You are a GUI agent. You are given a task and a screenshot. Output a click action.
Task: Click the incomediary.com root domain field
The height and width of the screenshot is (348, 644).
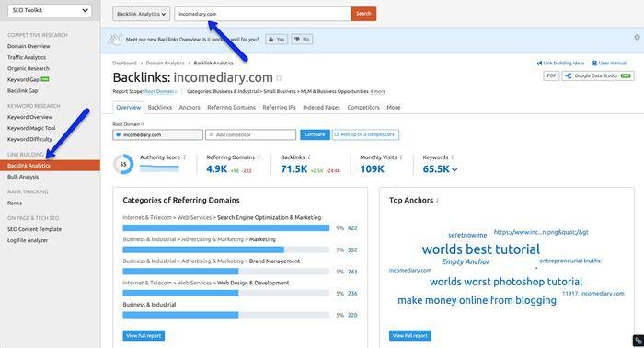[157, 134]
